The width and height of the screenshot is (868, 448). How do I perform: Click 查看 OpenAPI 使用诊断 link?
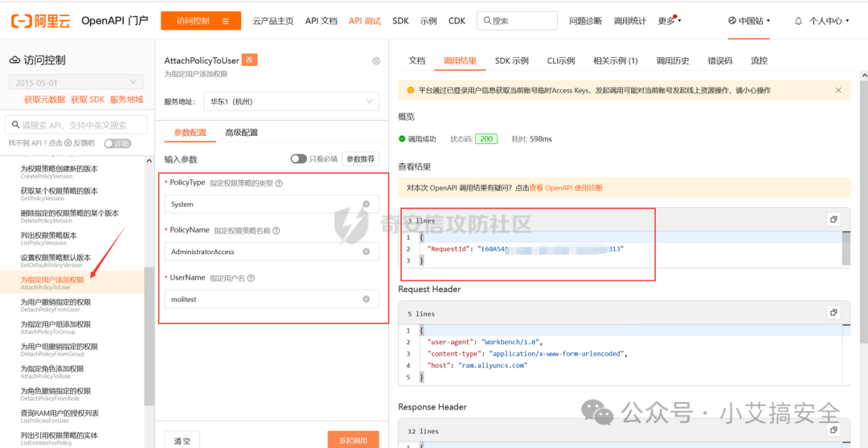pos(566,187)
